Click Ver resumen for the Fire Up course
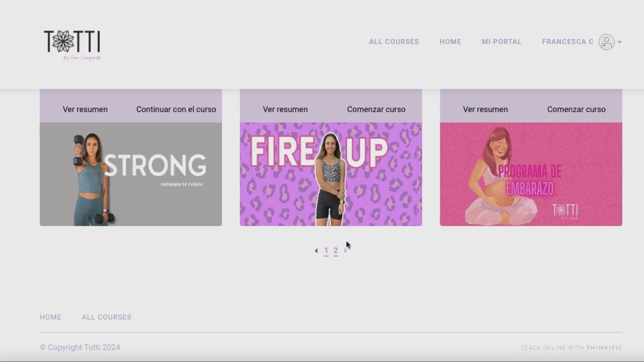Image resolution: width=644 pixels, height=362 pixels. [x=285, y=109]
